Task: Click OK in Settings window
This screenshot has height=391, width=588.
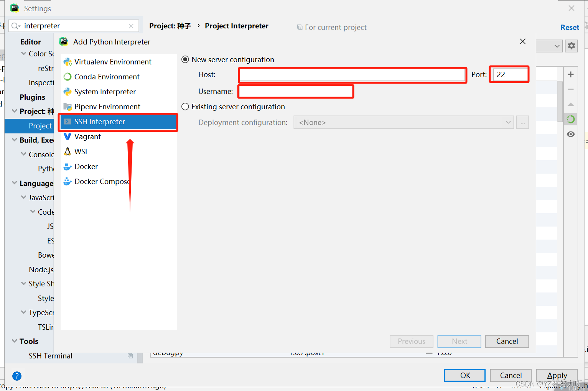Action: [x=465, y=375]
